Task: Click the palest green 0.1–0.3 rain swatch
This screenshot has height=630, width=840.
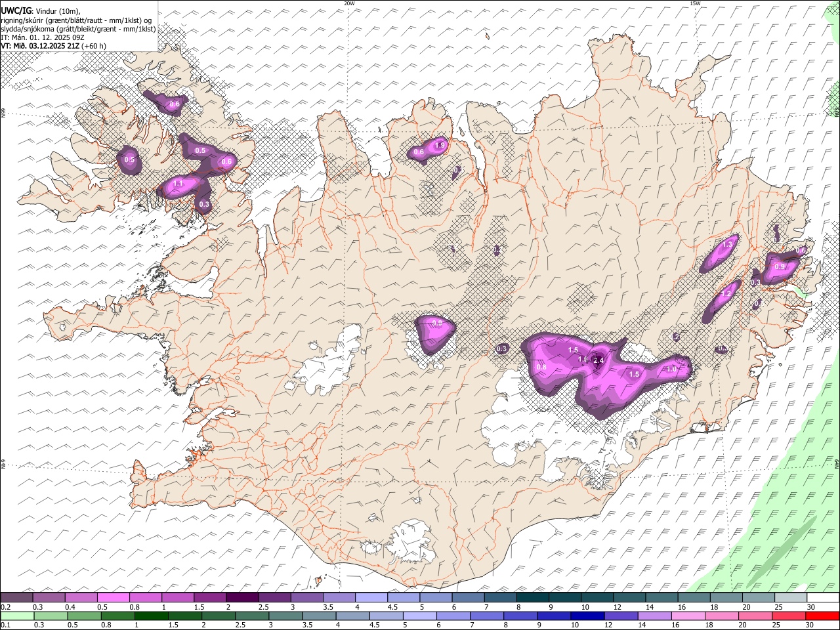Action: [17, 616]
